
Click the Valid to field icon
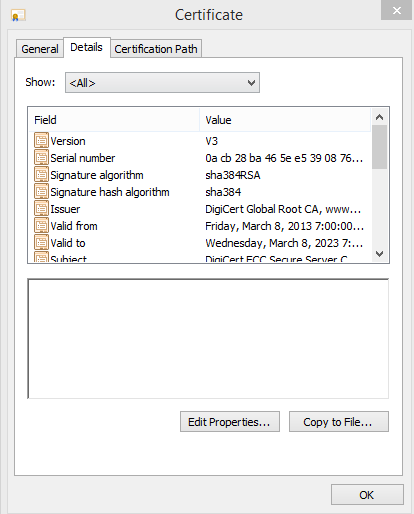41,242
